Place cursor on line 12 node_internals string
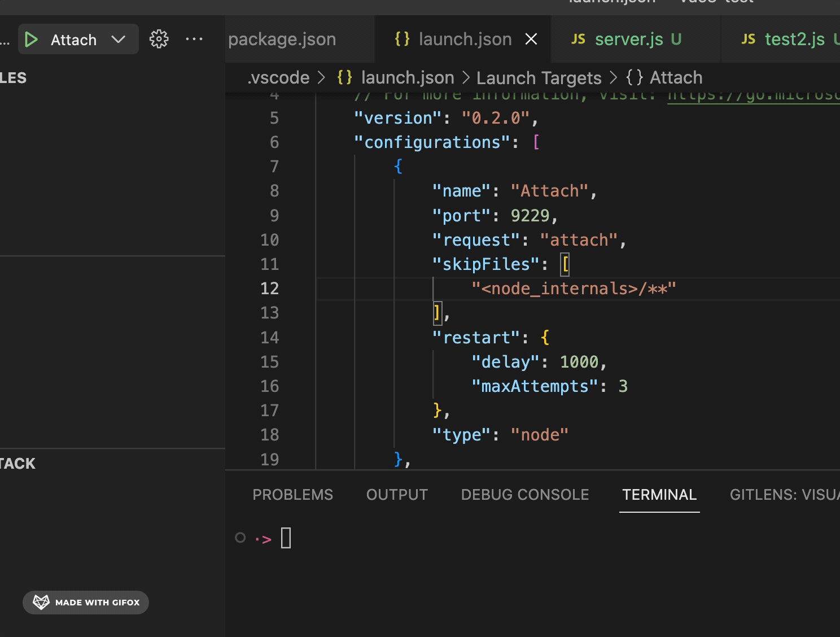 574,289
